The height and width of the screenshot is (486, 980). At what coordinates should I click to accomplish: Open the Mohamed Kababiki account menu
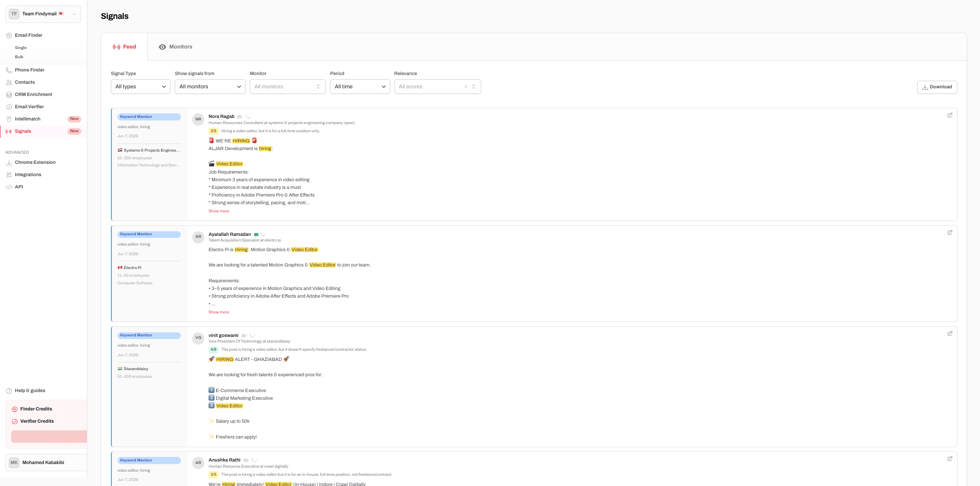point(46,463)
